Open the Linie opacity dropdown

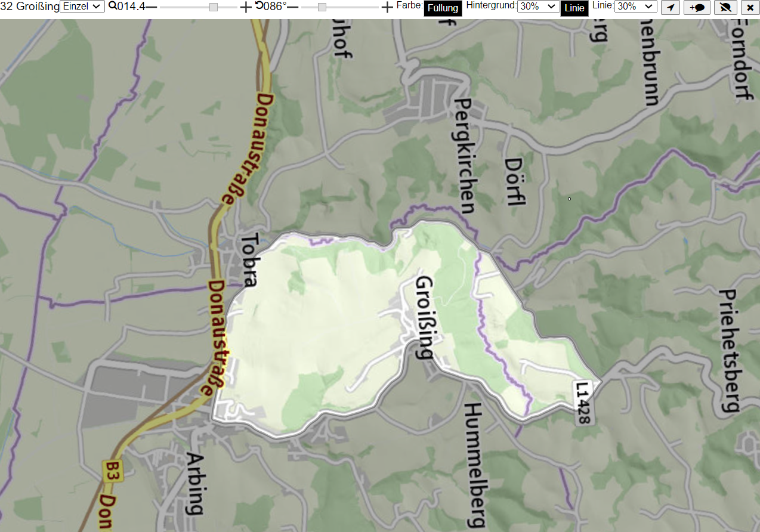click(x=636, y=7)
